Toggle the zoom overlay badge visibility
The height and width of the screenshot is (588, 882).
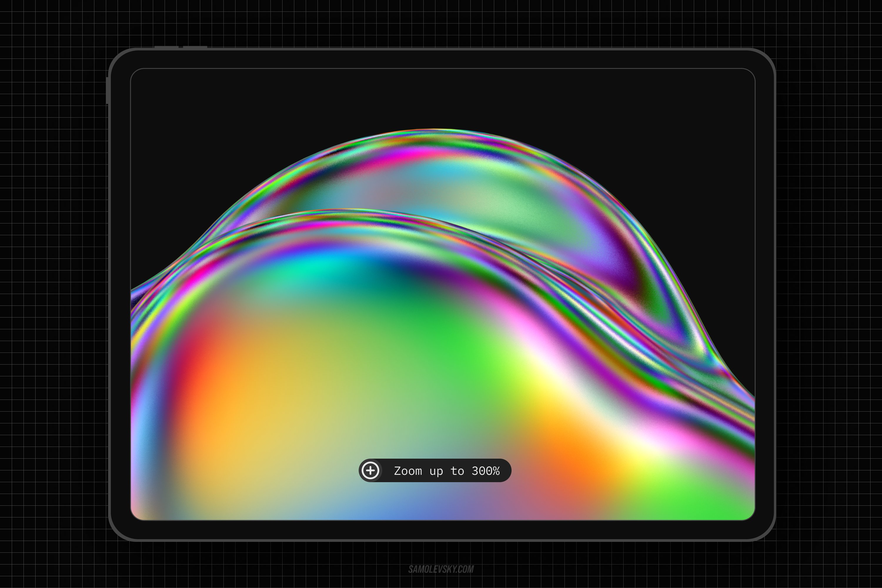[435, 471]
